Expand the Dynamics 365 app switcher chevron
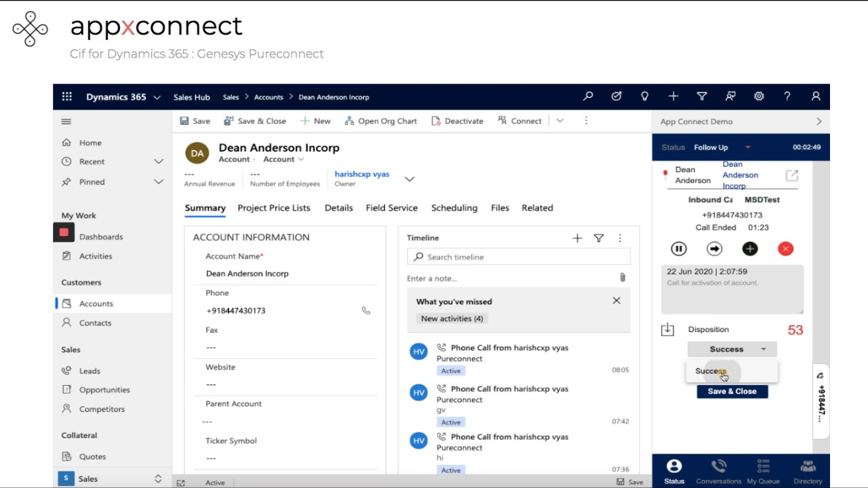This screenshot has width=868, height=488. 157,97
